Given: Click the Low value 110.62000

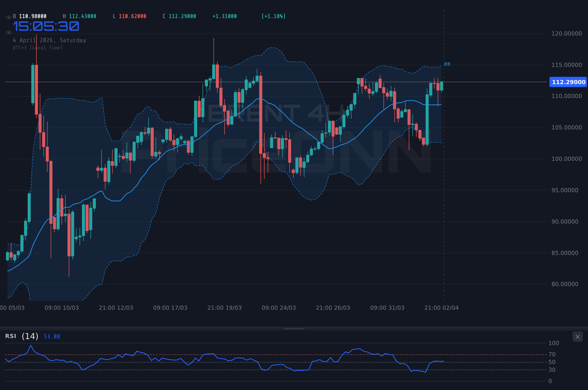Looking at the screenshot, I should [x=132, y=16].
